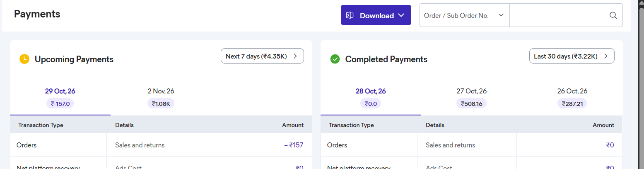Open Last 30 days (₹3.22K) button
Screen dimensions: 644x169
pyautogui.click(x=572, y=56)
